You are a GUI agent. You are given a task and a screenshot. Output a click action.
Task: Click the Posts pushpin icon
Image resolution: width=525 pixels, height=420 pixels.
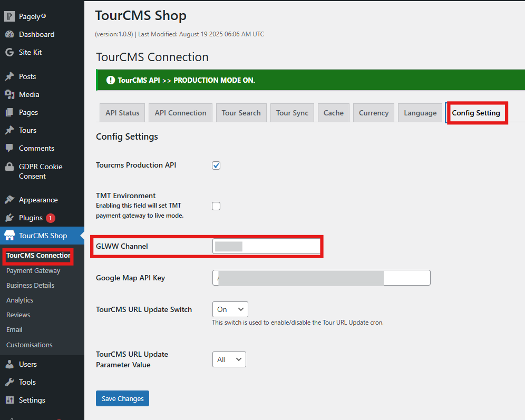click(9, 76)
